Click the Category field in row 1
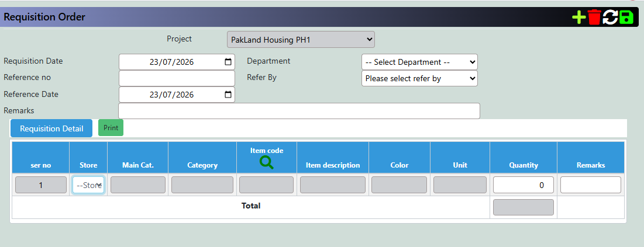Screen dimensions: 644x247 pos(202,185)
